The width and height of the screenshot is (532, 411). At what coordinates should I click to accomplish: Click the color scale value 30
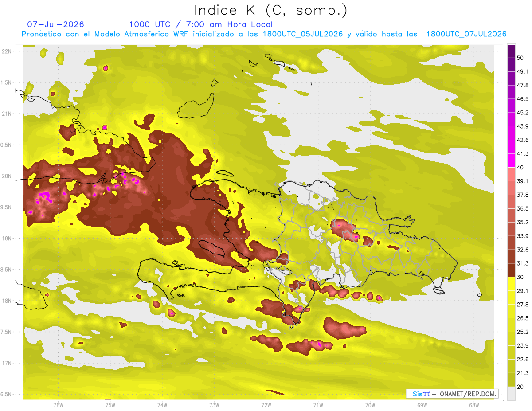coord(520,277)
